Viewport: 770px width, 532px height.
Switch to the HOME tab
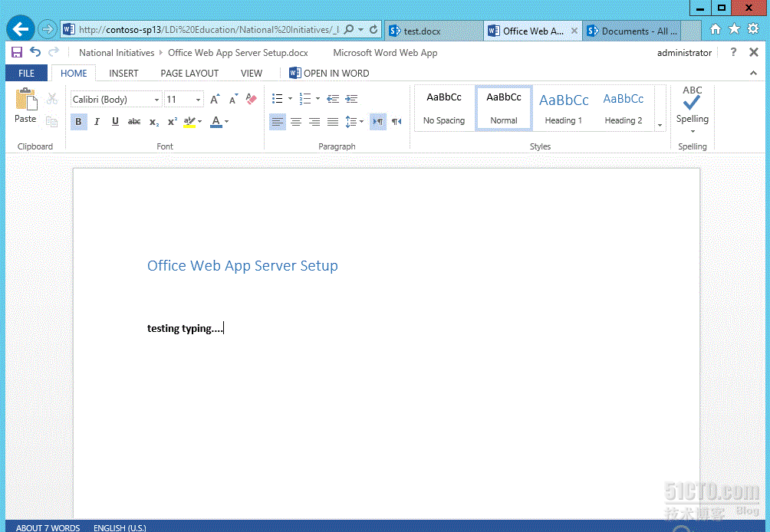click(x=74, y=73)
